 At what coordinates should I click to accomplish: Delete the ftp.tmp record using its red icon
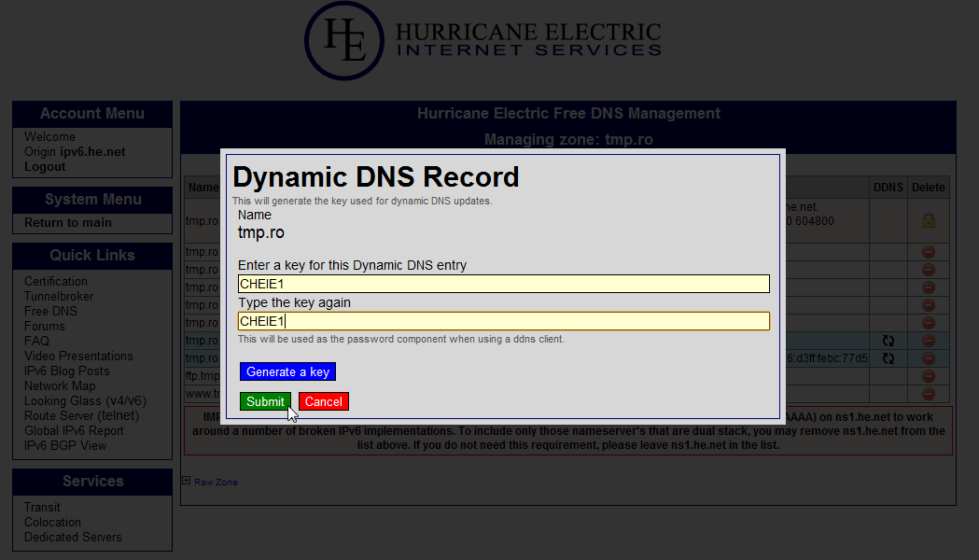(x=928, y=376)
